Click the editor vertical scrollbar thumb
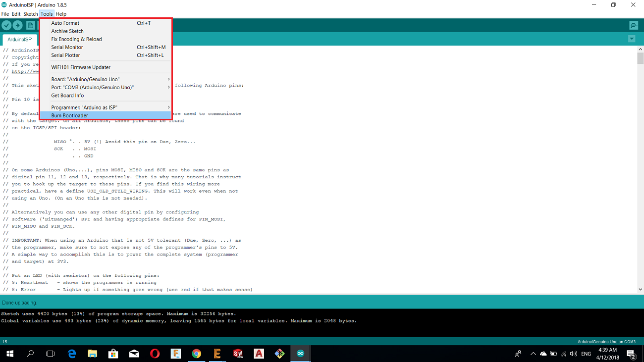644x362 pixels. click(640, 58)
